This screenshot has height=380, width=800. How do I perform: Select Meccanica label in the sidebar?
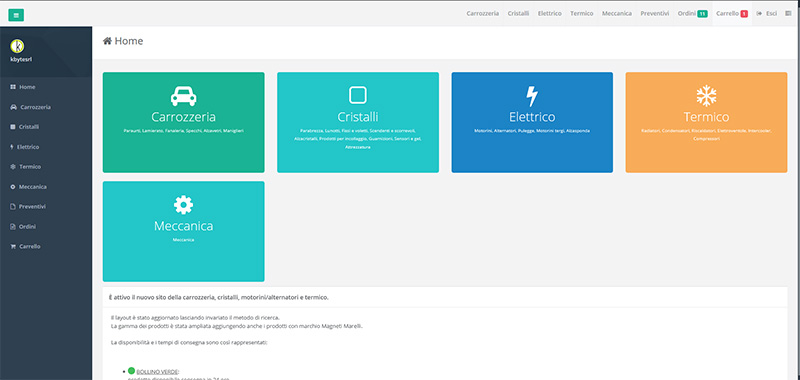click(x=33, y=187)
